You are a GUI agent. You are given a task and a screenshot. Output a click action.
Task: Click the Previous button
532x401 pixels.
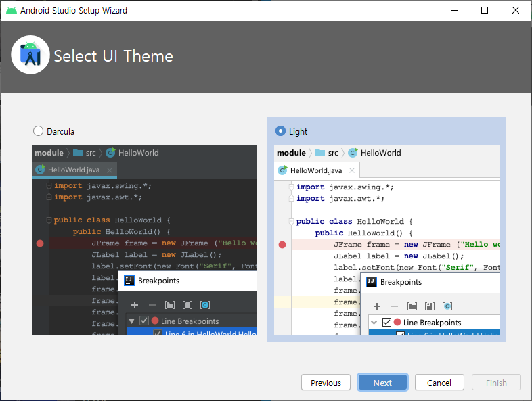(326, 383)
